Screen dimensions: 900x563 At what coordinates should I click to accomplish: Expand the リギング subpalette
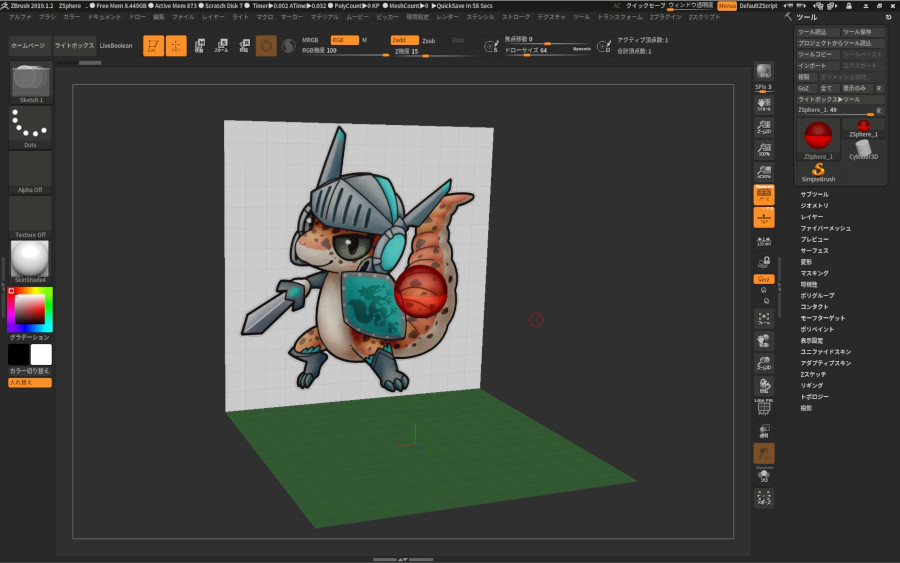(812, 386)
